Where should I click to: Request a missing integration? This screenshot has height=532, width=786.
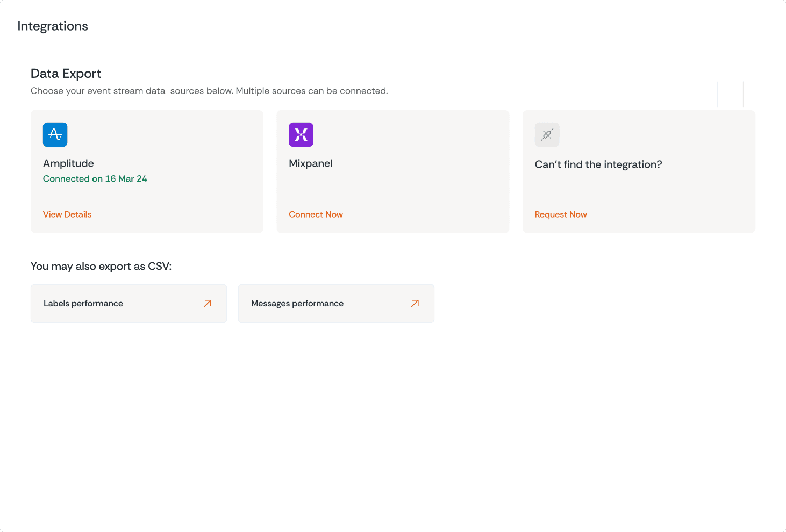pyautogui.click(x=561, y=214)
